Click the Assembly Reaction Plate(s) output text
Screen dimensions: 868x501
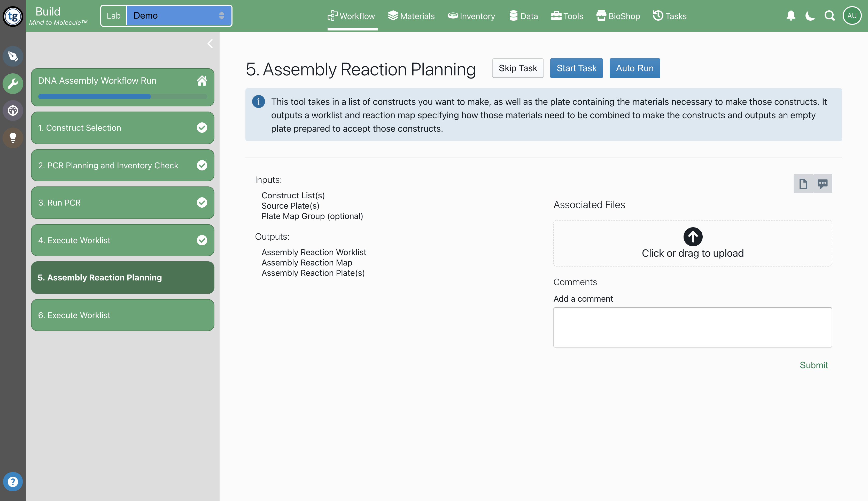[x=313, y=273]
